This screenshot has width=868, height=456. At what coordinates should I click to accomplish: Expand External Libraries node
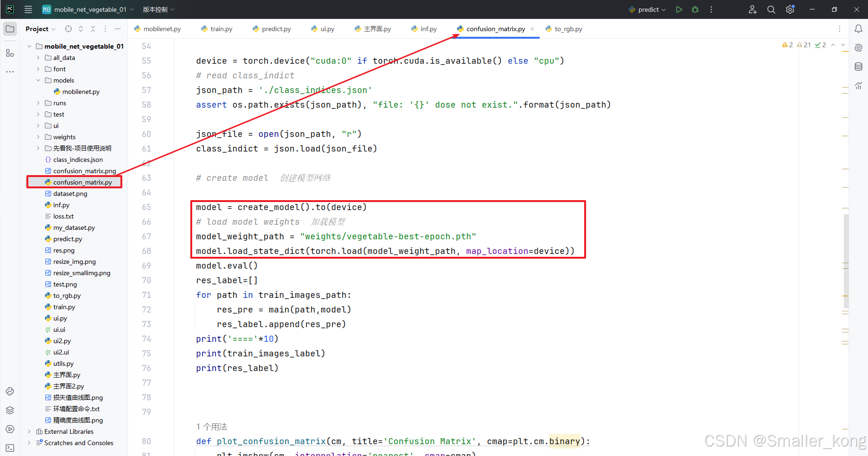[x=29, y=431]
